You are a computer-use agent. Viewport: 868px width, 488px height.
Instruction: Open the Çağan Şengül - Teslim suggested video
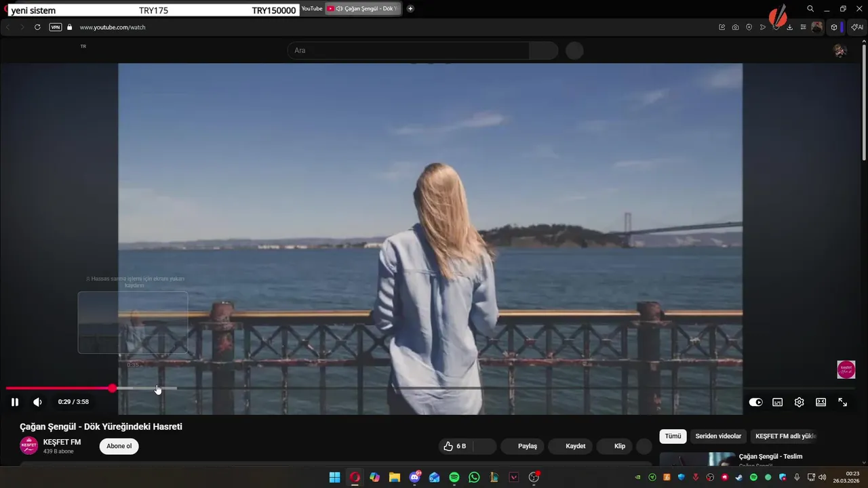coord(770,456)
